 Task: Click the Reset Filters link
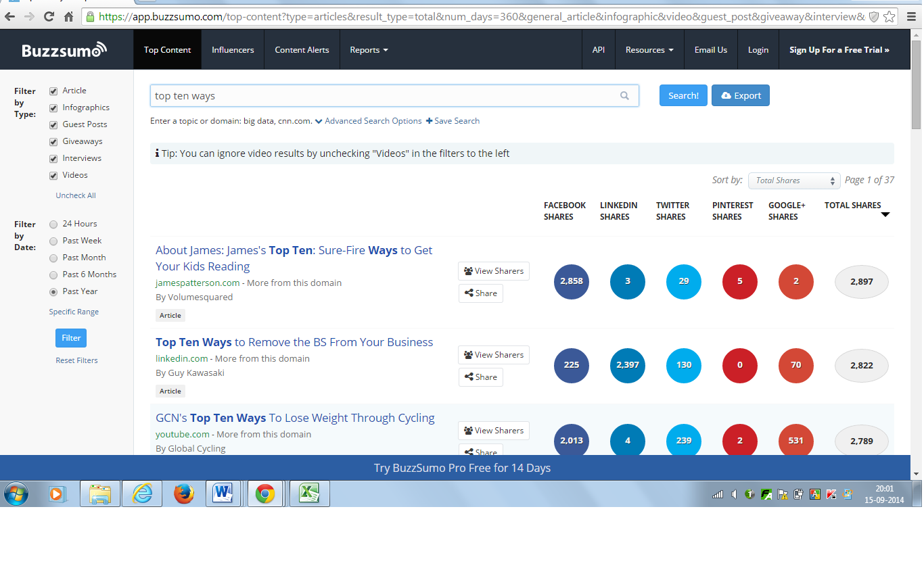click(x=76, y=360)
